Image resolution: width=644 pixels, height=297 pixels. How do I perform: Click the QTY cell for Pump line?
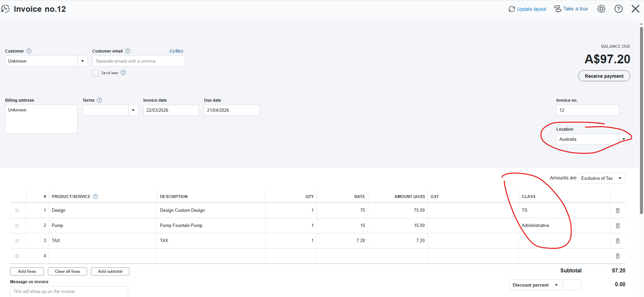coord(291,226)
